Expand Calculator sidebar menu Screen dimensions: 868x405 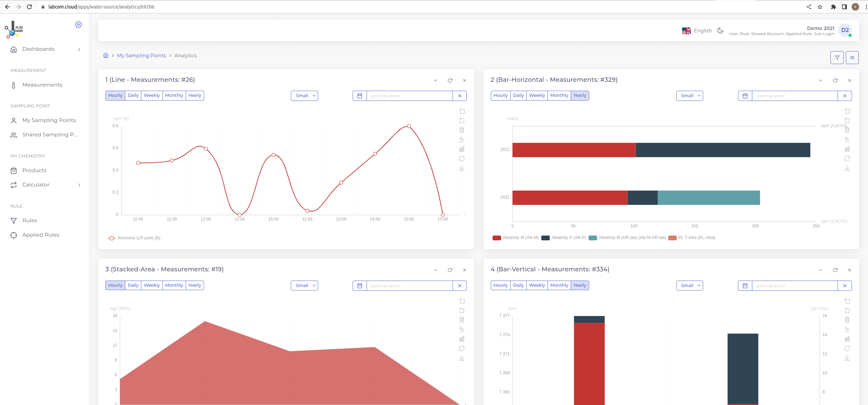pos(46,185)
